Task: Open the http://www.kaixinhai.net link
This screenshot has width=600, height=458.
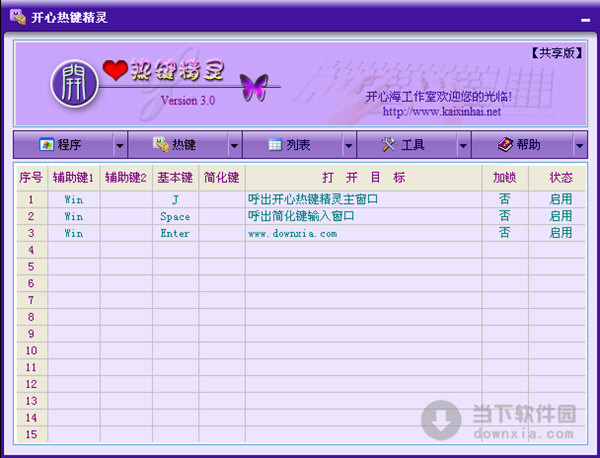Action: point(442,111)
